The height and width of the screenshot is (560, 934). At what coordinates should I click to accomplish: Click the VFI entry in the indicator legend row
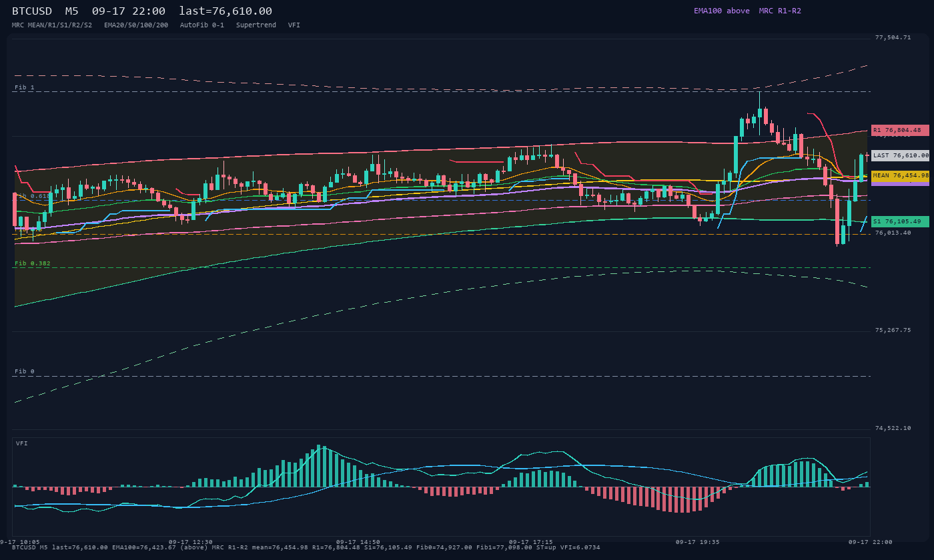pos(294,25)
